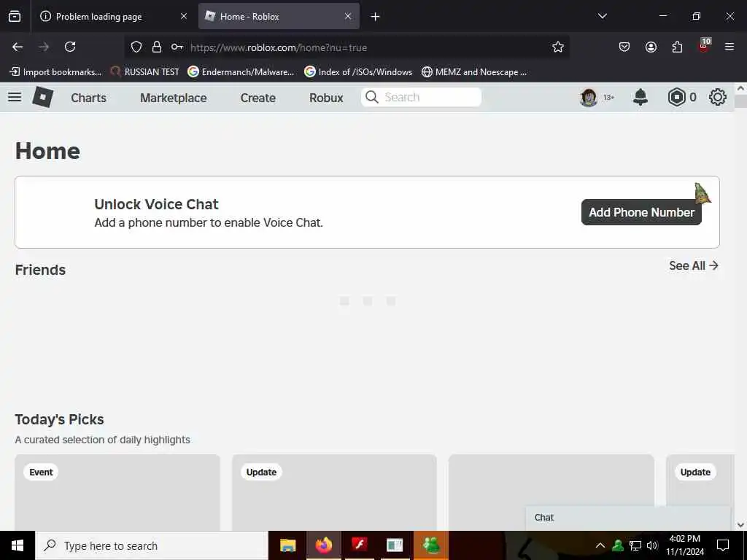Open File Explorer from the taskbar
This screenshot has width=747, height=560.
pyautogui.click(x=287, y=545)
